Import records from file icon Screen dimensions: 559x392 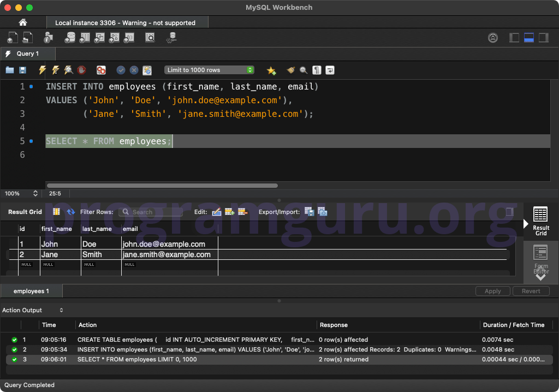[x=322, y=212]
